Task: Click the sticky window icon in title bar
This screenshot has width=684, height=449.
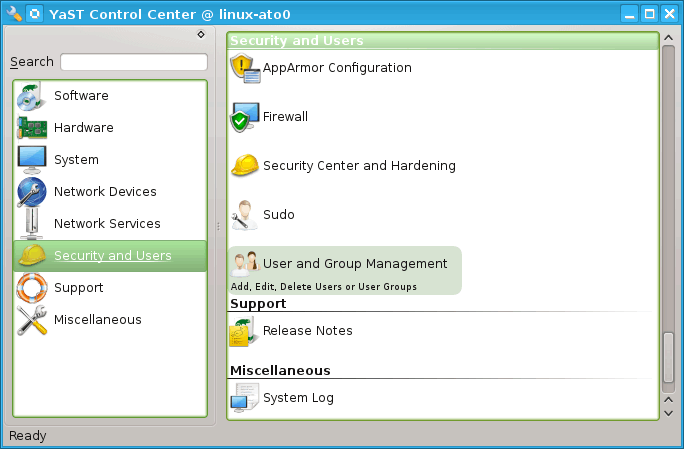Action: click(34, 14)
